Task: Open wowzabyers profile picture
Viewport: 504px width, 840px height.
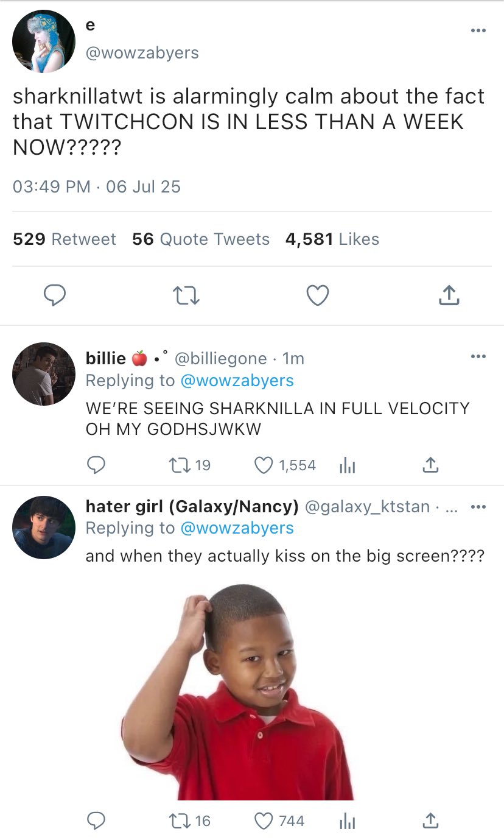Action: point(43,41)
